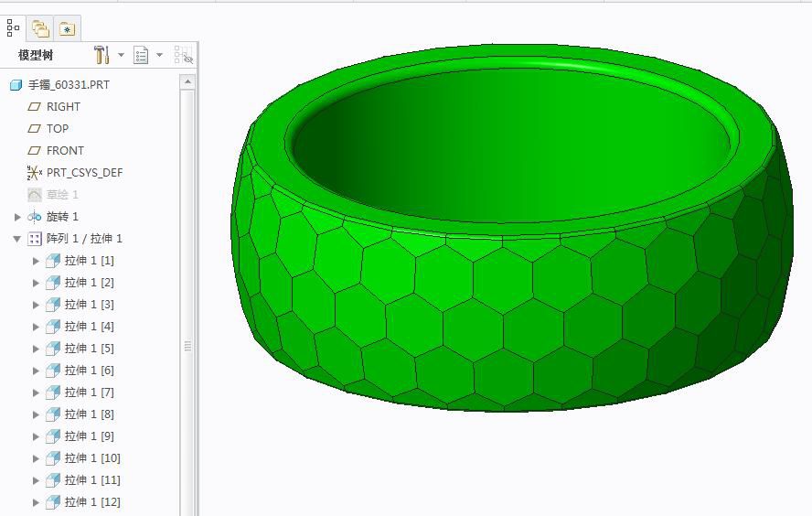The width and height of the screenshot is (812, 516).
Task: Expand 拉伸 1 [11] pattern member
Action: pyautogui.click(x=36, y=480)
